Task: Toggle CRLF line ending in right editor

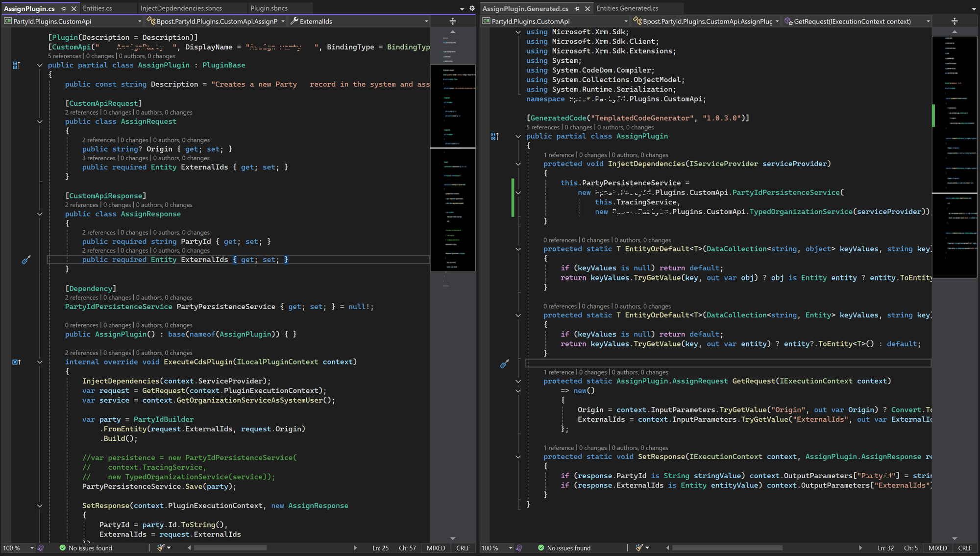Action: (x=965, y=548)
